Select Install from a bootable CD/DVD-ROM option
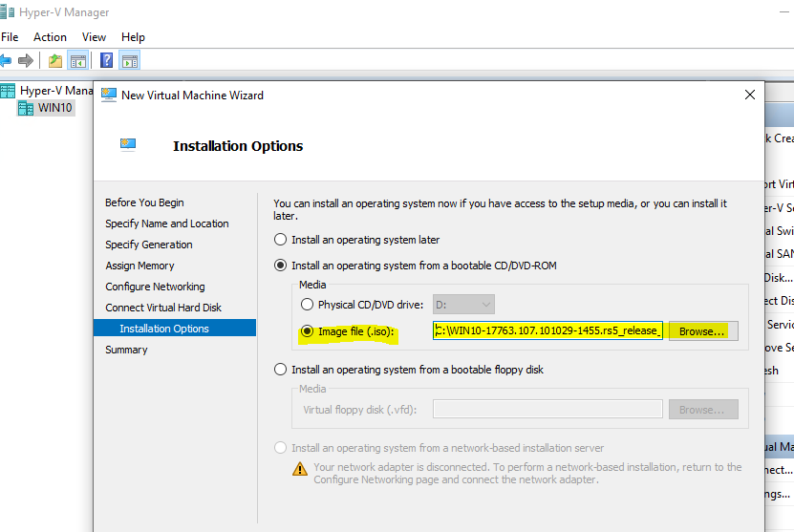Screen dimensions: 794x532 [x=280, y=266]
